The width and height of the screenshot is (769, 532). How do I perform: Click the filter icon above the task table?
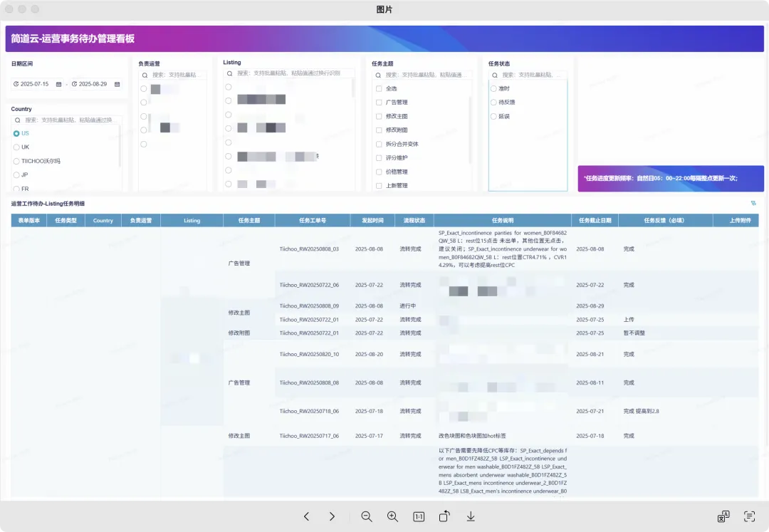[x=753, y=204]
